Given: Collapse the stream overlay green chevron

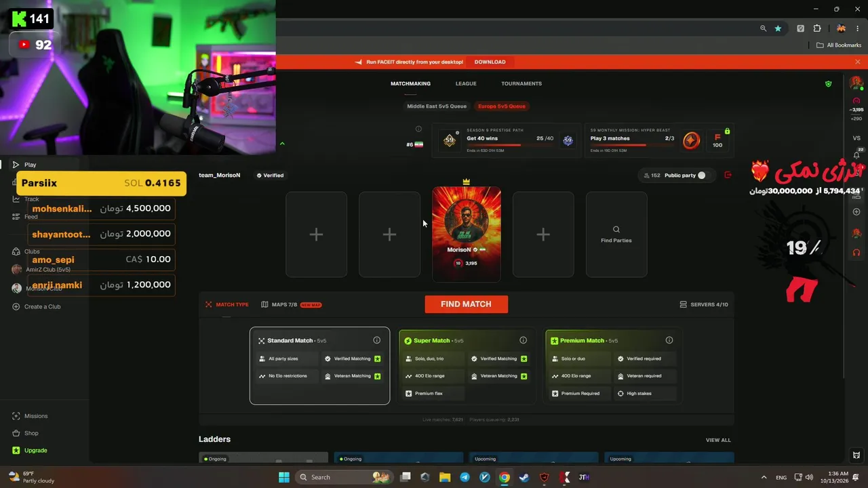Looking at the screenshot, I should click(282, 143).
